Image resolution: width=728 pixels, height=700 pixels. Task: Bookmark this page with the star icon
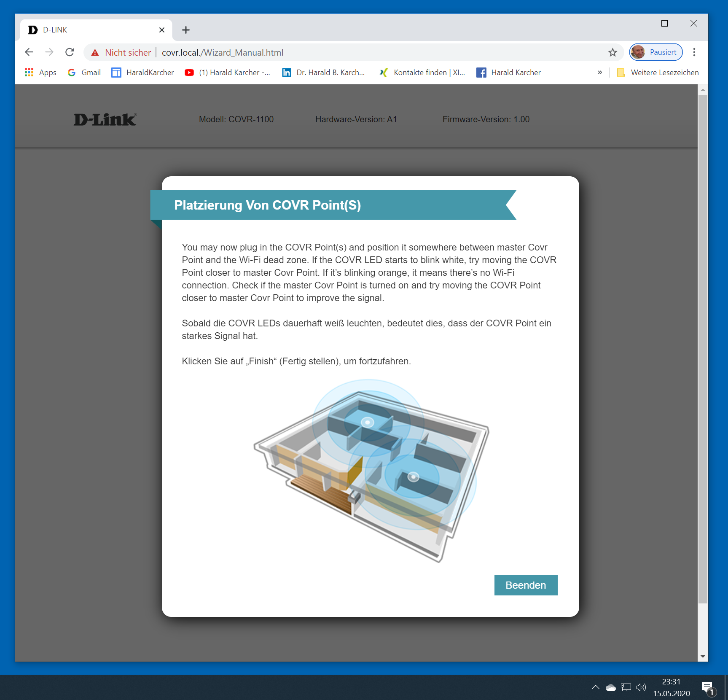(612, 52)
